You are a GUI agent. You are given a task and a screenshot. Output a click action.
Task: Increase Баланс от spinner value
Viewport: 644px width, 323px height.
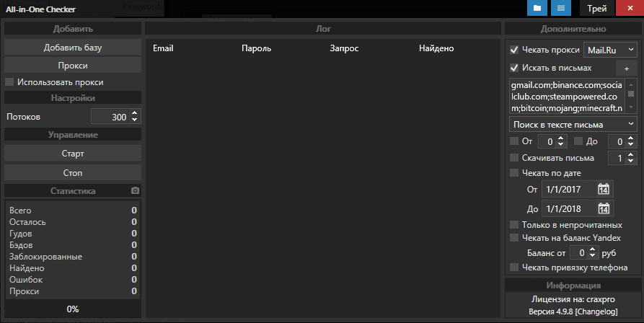(x=592, y=249)
